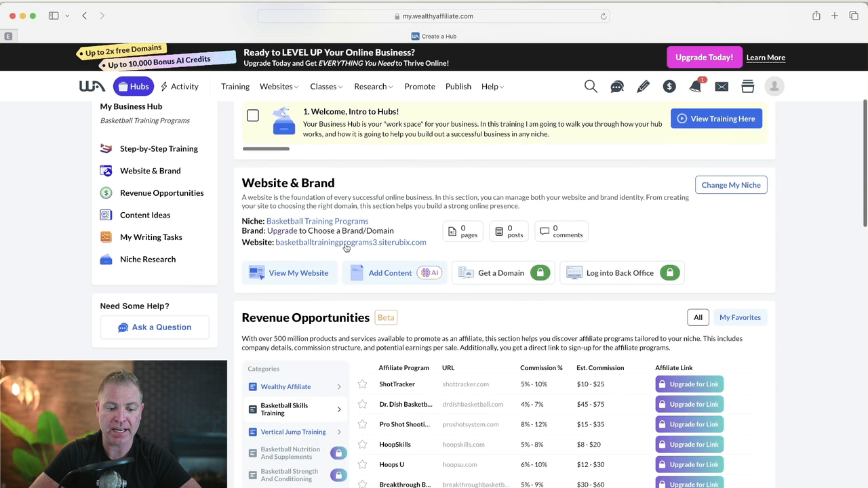868x488 pixels.
Task: Expand the Websites menu
Action: [279, 86]
